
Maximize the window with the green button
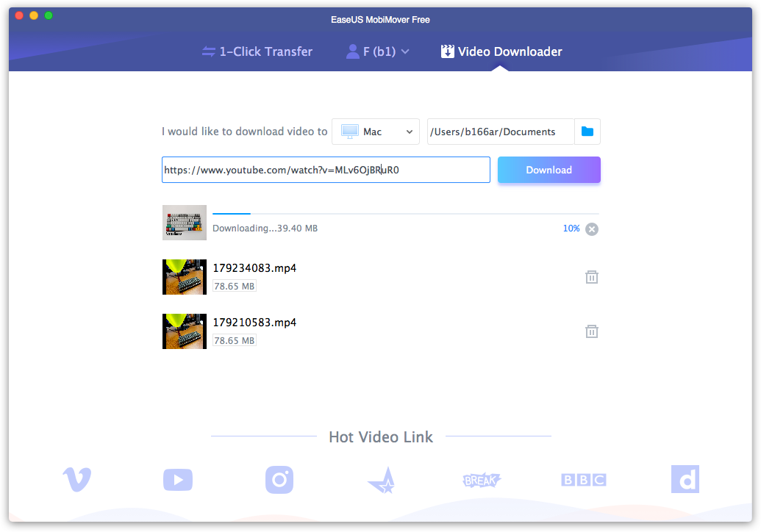pyautogui.click(x=49, y=15)
